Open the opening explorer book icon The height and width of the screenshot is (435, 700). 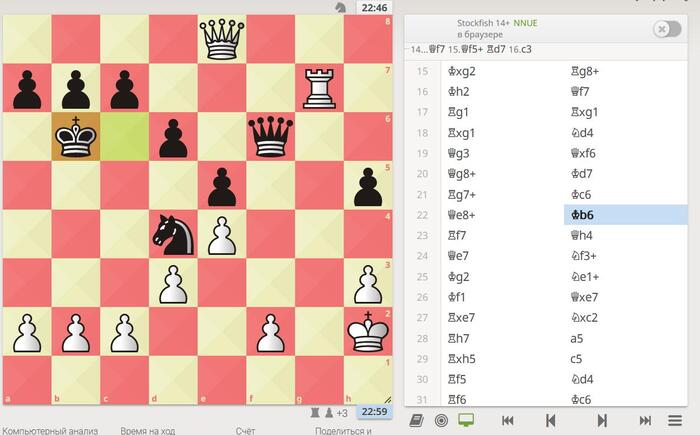click(x=417, y=420)
